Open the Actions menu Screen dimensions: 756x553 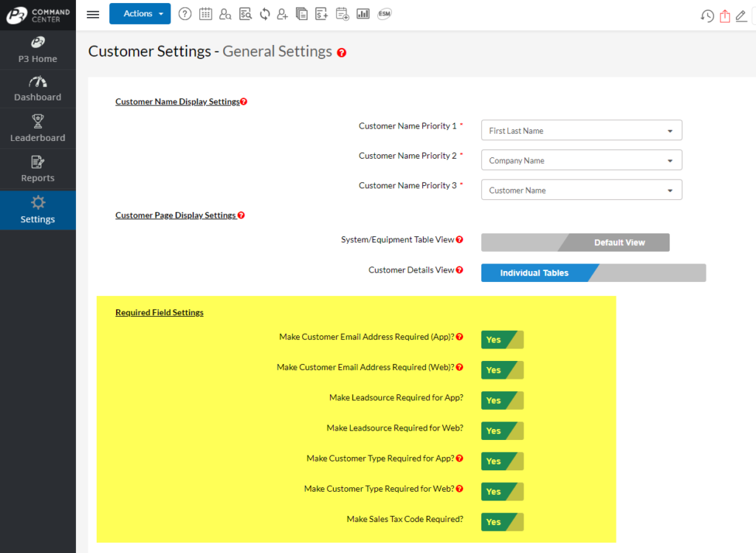coord(140,13)
